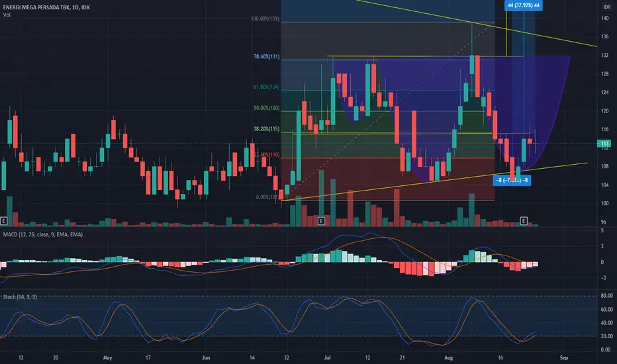617x364 pixels.
Task: Click the 140 price axis label
Action: [605, 18]
